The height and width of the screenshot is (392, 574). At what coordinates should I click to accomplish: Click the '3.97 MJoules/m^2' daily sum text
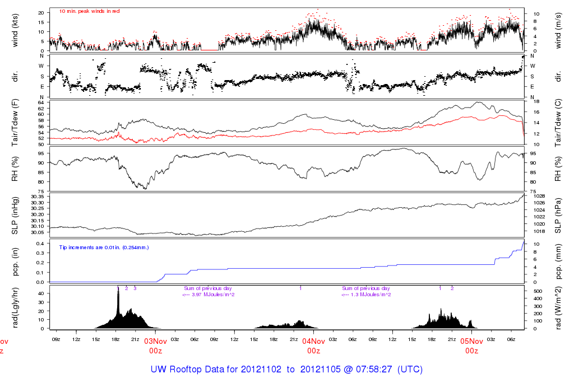point(213,295)
